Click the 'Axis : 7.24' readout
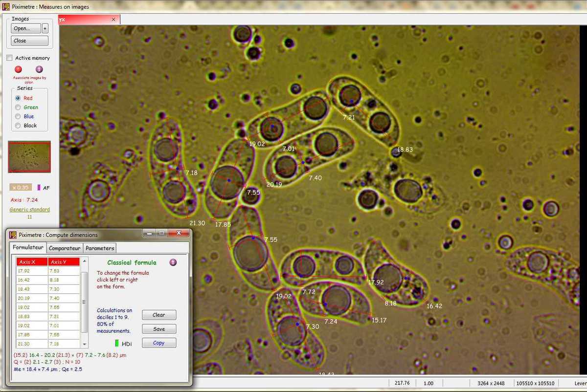 point(24,200)
